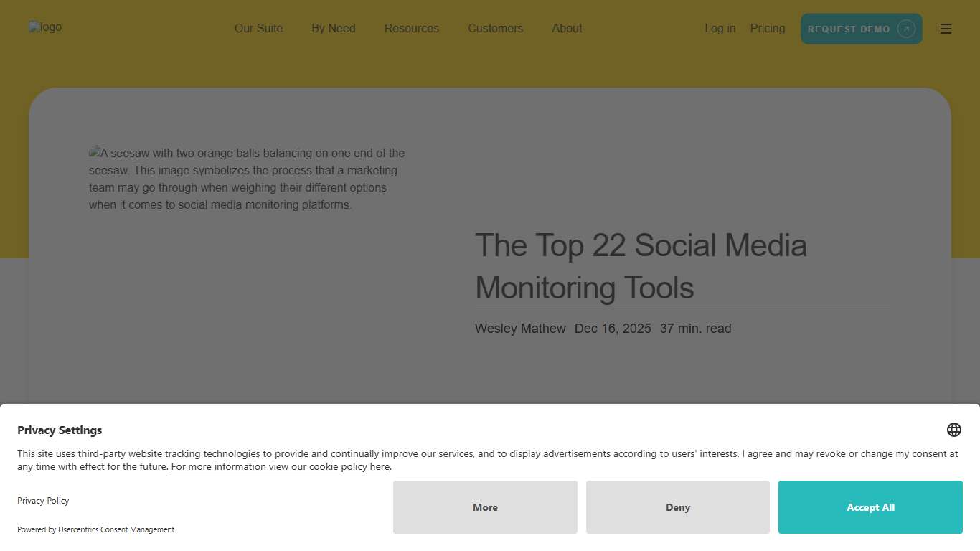Accept all cookies
The height and width of the screenshot is (551, 980).
(870, 507)
